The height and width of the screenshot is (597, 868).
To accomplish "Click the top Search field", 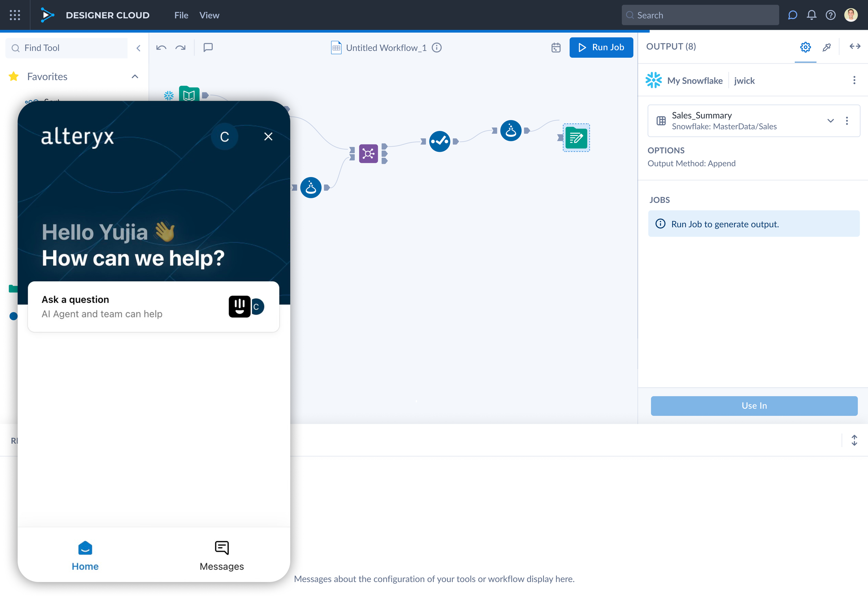I will click(x=700, y=15).
